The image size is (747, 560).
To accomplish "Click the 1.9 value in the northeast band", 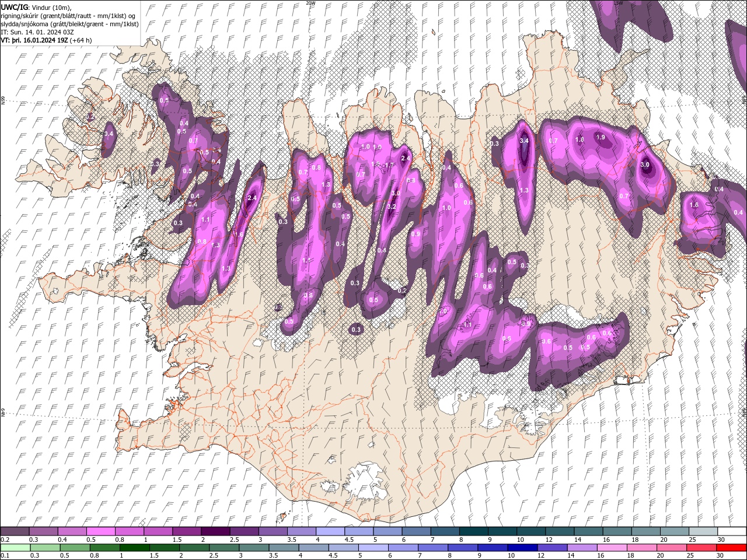I will [601, 137].
